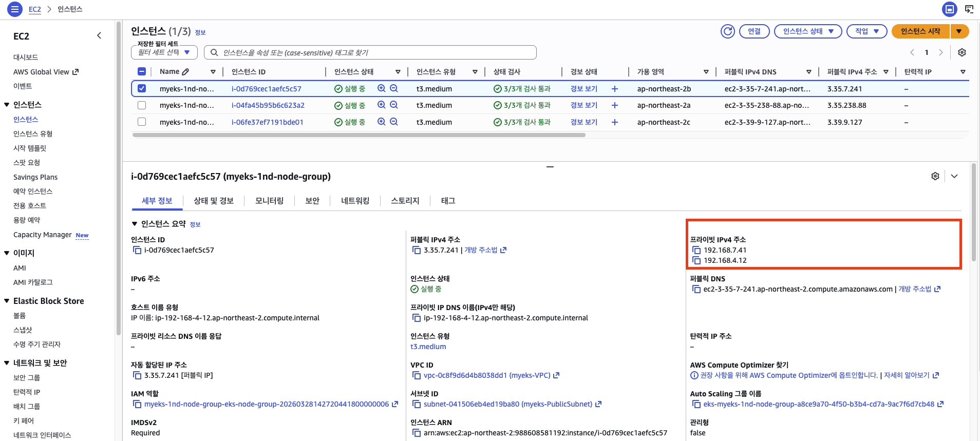
Task: Collapse the 인스턴스 sidebar section
Action: pyautogui.click(x=7, y=105)
